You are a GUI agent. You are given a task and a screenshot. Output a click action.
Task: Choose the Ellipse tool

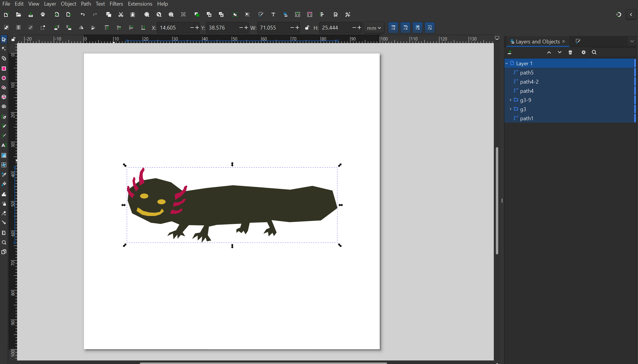click(4, 78)
